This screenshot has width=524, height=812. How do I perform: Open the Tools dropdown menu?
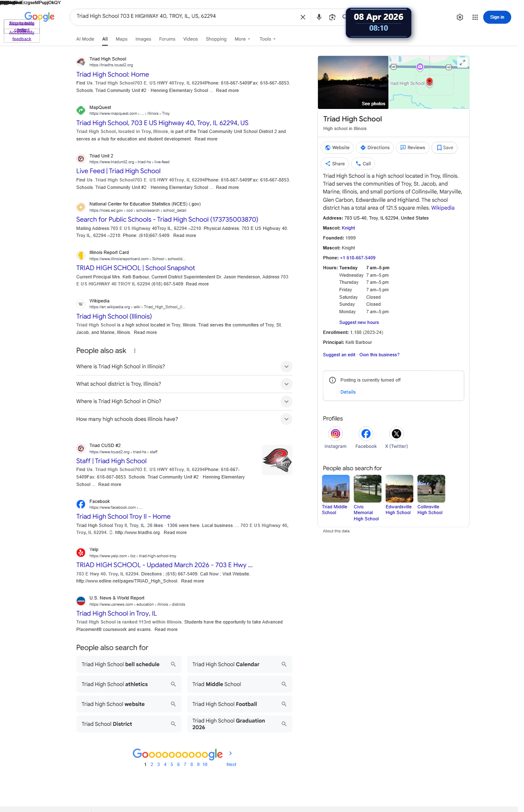point(267,39)
